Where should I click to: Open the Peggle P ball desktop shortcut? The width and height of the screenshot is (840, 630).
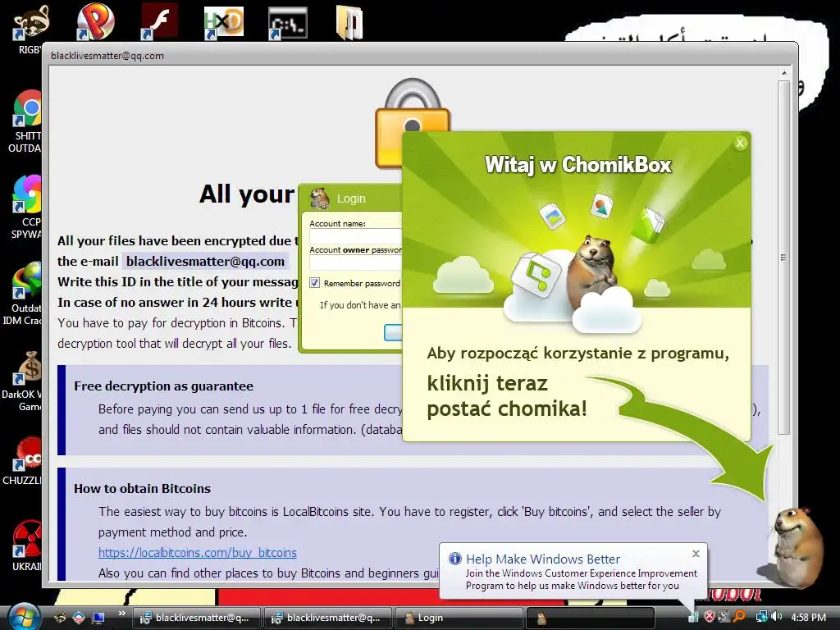[95, 21]
